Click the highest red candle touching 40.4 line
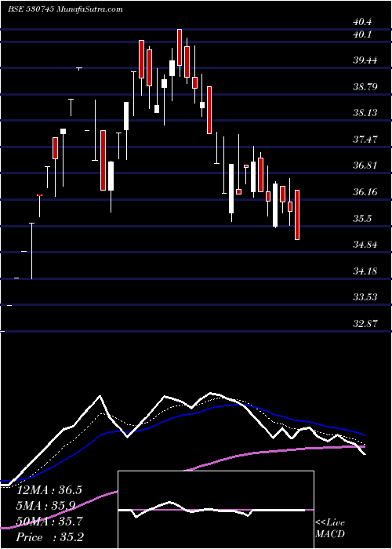392x549 pixels. [180, 47]
